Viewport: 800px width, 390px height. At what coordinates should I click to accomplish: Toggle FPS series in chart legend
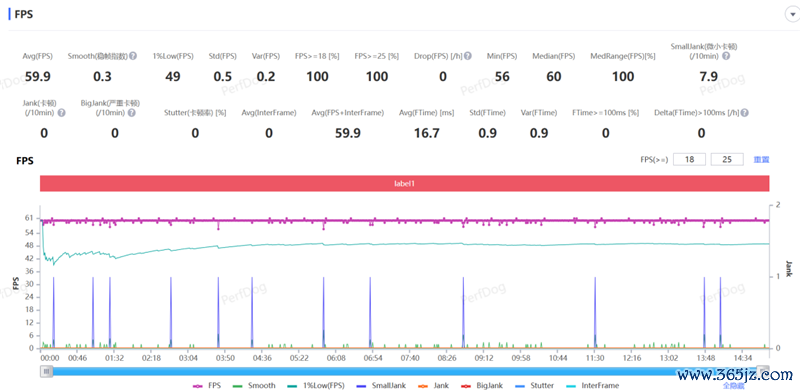coord(207,385)
